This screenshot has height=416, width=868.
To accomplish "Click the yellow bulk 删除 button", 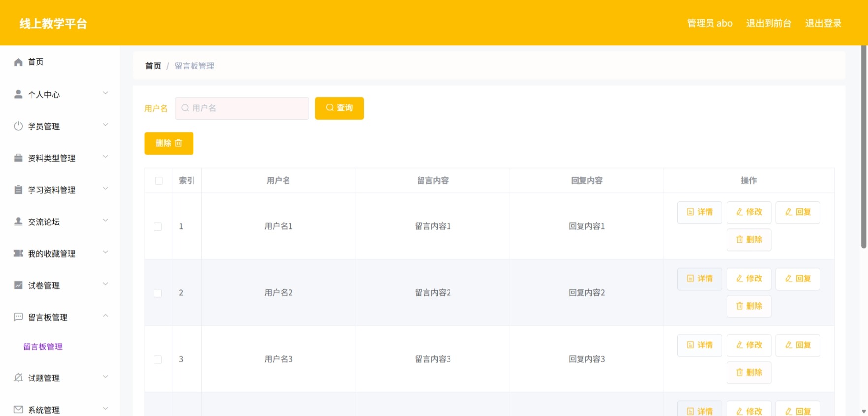I will tap(169, 143).
